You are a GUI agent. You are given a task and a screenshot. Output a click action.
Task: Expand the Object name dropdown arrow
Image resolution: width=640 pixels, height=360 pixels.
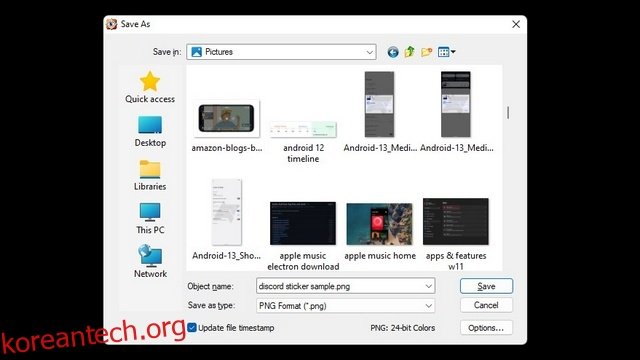pos(428,286)
